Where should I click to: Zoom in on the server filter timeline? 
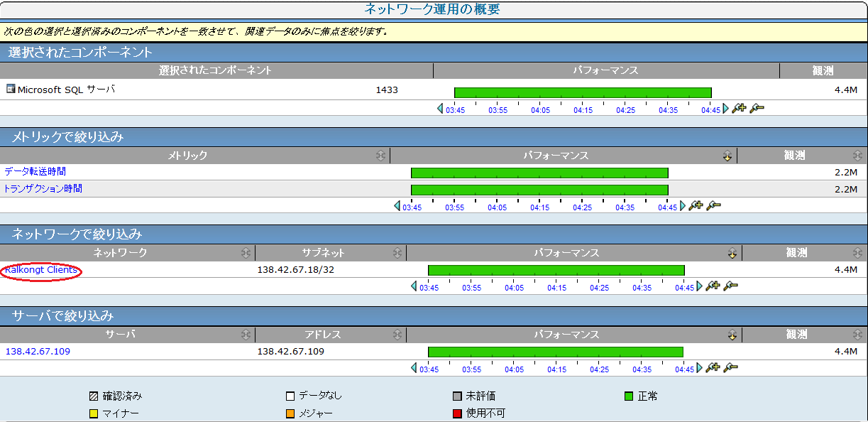(713, 367)
